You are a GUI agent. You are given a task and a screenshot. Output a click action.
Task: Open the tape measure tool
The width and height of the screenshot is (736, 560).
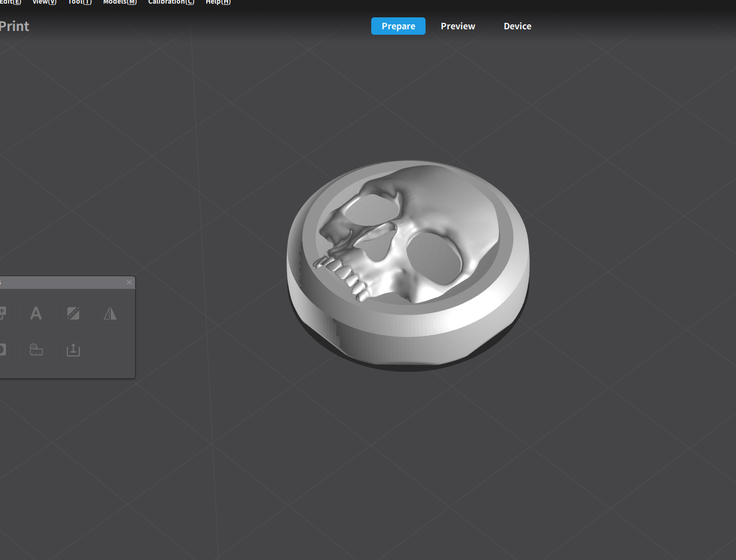tap(36, 350)
